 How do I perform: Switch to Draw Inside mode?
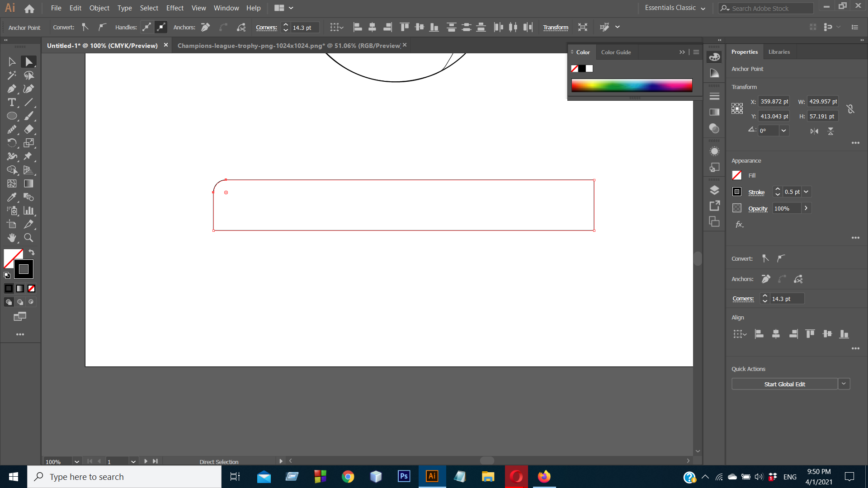(31, 302)
